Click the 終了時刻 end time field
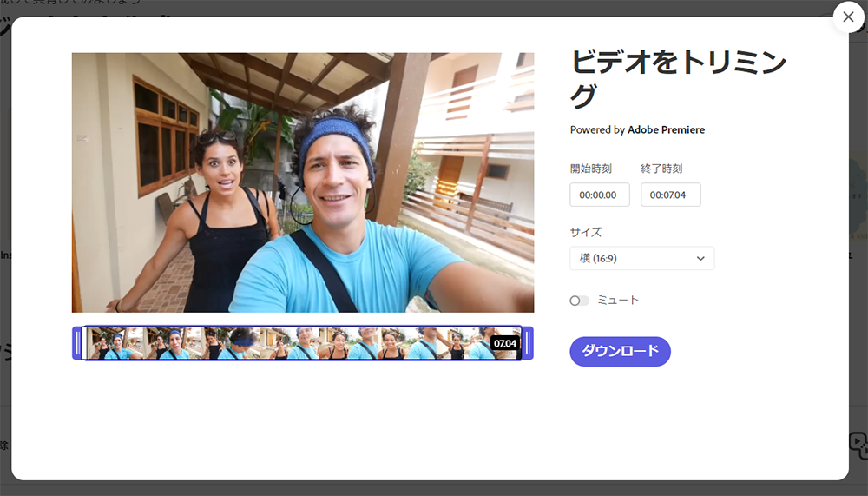This screenshot has height=496, width=868. pyautogui.click(x=670, y=195)
